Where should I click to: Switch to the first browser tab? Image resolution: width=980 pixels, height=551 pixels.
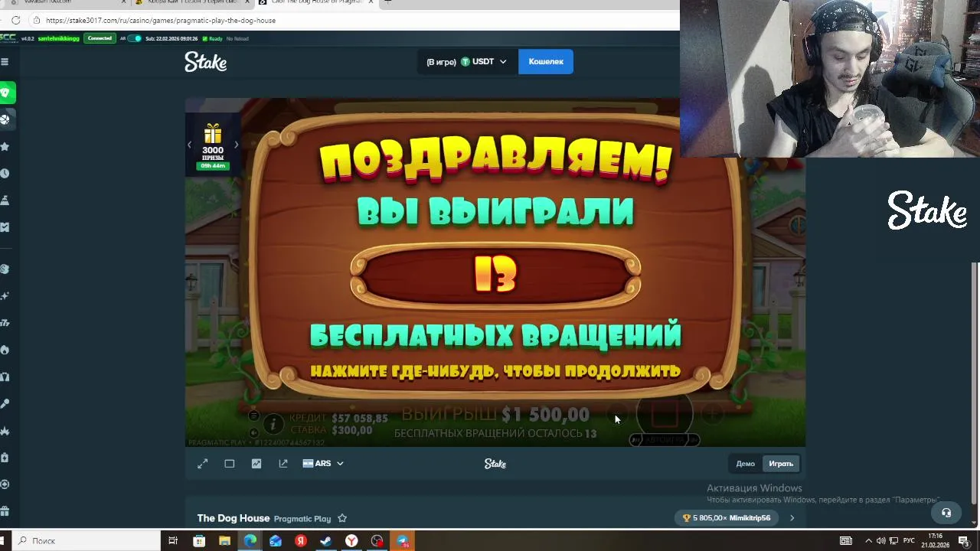[x=65, y=2]
